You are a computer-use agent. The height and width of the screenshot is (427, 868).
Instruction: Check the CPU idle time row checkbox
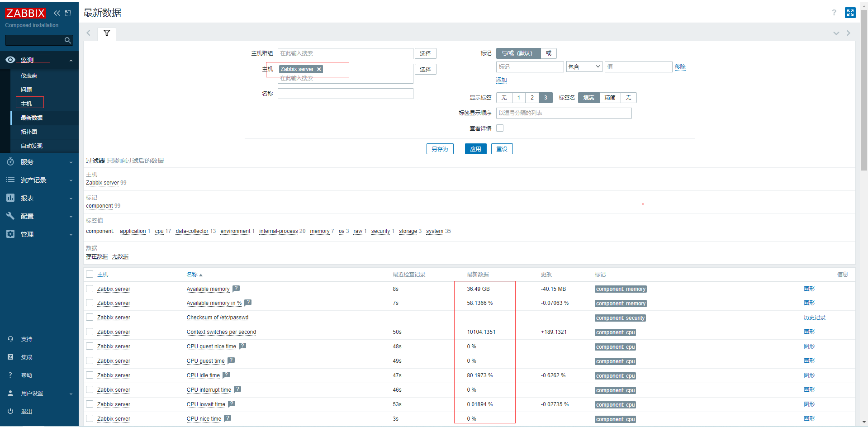(x=90, y=375)
